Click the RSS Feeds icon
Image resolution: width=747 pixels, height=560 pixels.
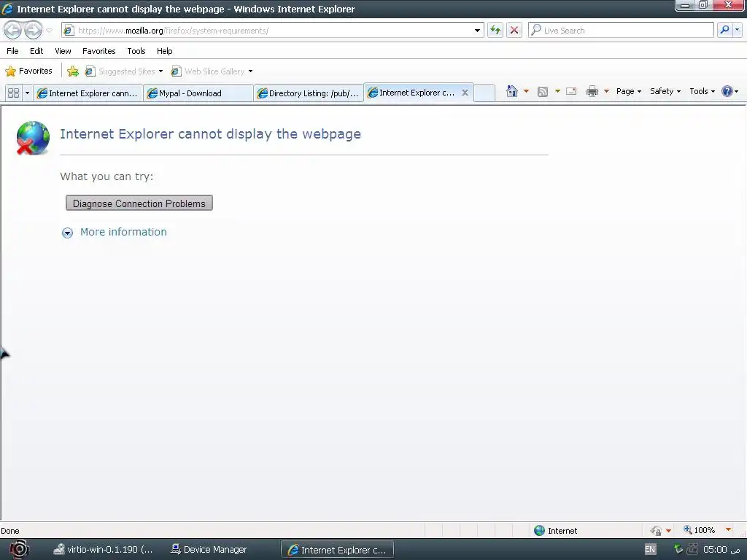543,91
